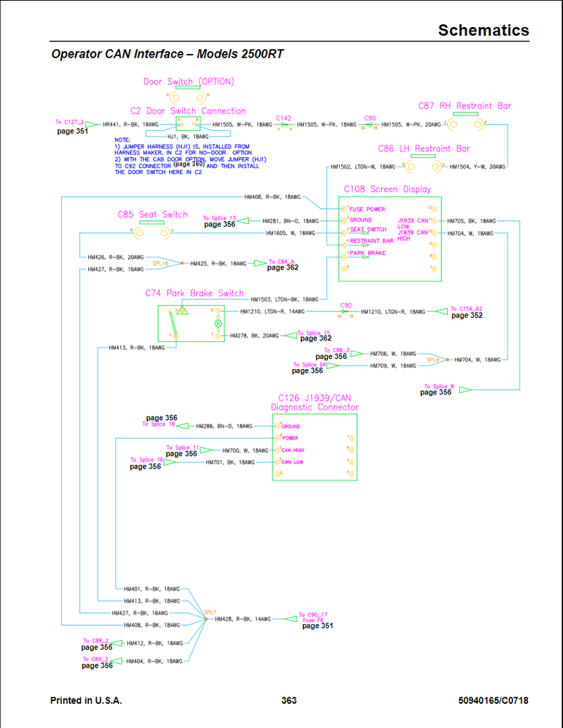The width and height of the screenshot is (563, 728).
Task: Open page 362 link under To C84_A
Action: click(282, 268)
